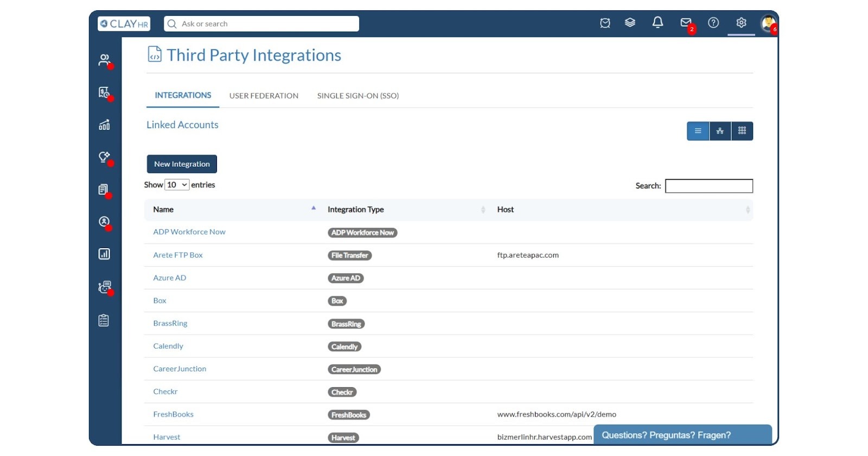Image resolution: width=868 pixels, height=456 pixels.
Task: Click the Azure AD type badge
Action: tap(346, 278)
